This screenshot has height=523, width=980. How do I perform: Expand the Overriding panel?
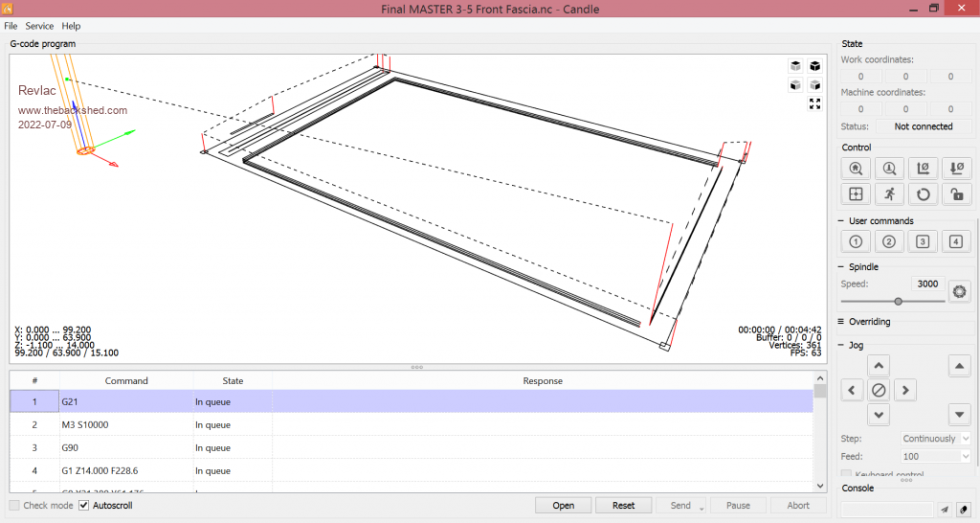tap(868, 322)
